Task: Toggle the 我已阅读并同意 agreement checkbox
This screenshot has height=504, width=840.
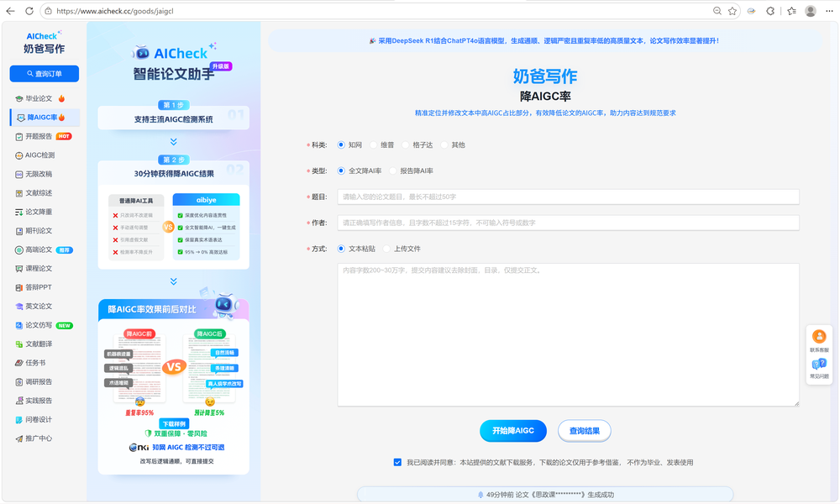Action: click(x=397, y=462)
